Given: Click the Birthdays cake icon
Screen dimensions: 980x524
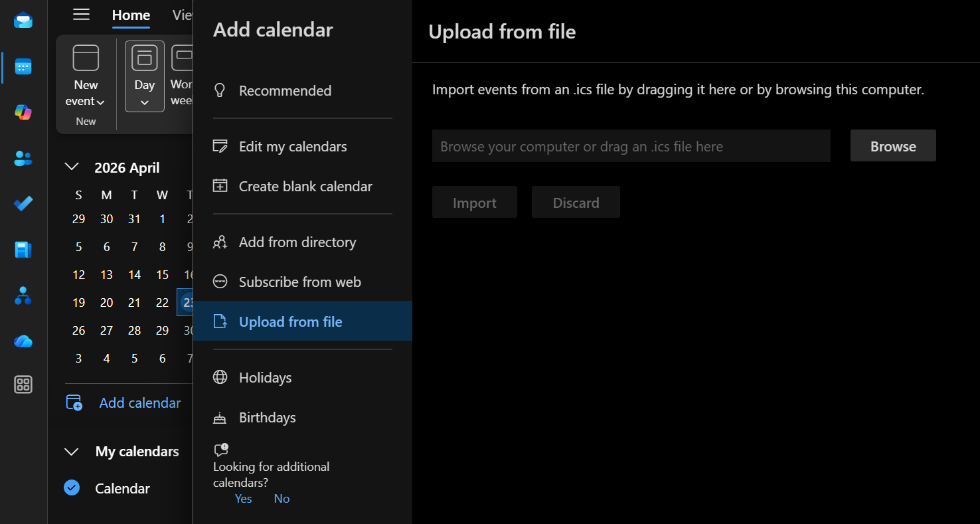Looking at the screenshot, I should [220, 418].
